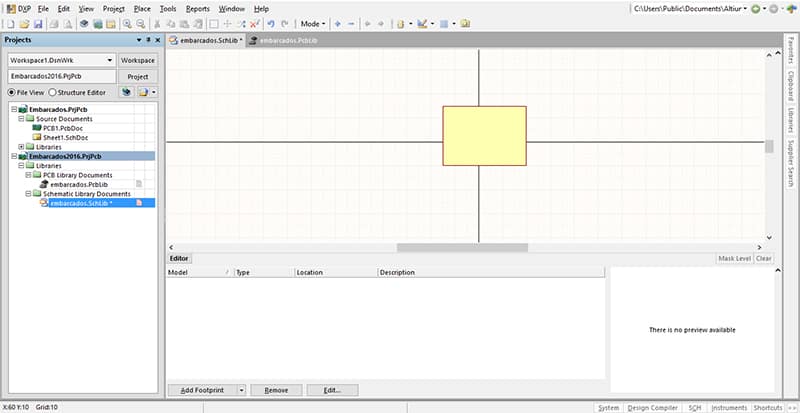Image resolution: width=800 pixels, height=413 pixels.
Task: Click the new blank document icon
Action: pos(8,23)
